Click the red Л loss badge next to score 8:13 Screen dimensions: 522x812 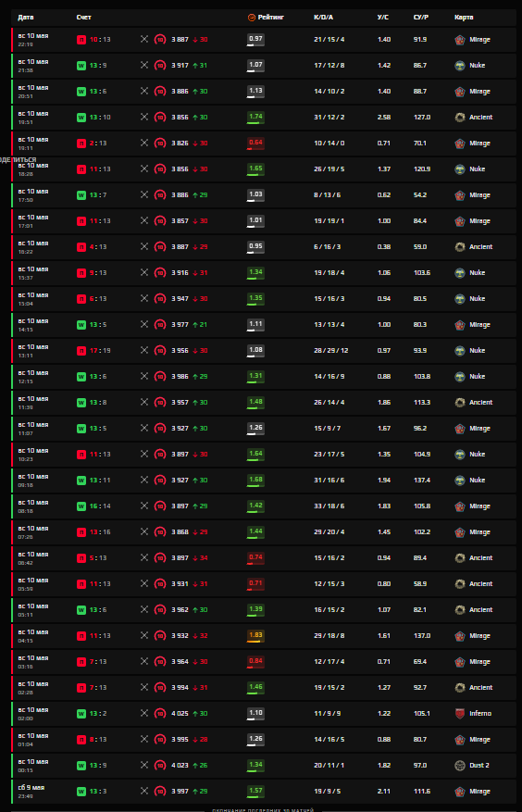tap(81, 740)
